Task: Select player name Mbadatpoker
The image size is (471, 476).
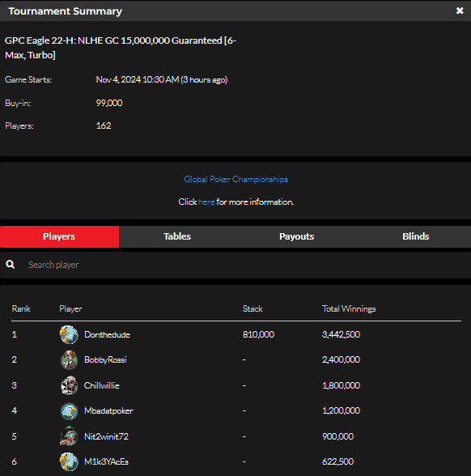Action: [x=108, y=410]
